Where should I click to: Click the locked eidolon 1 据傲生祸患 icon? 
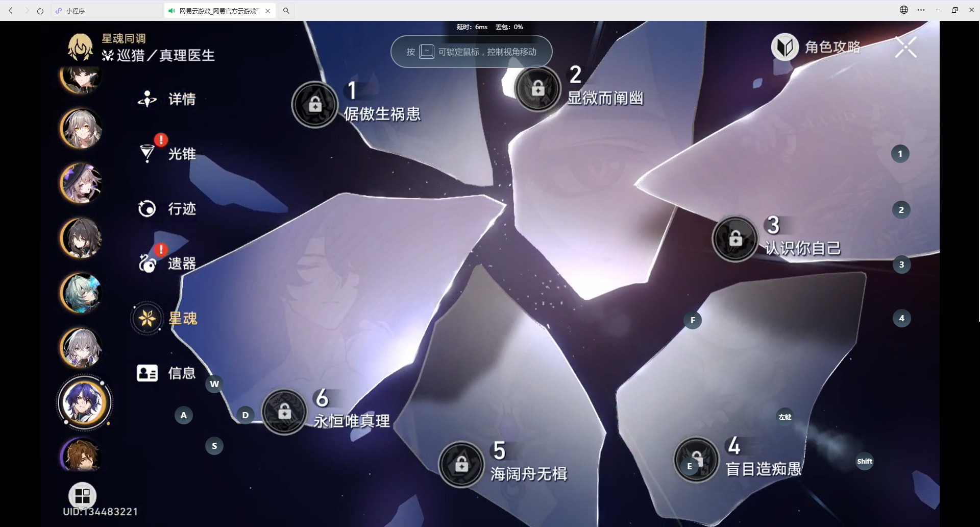tap(315, 105)
